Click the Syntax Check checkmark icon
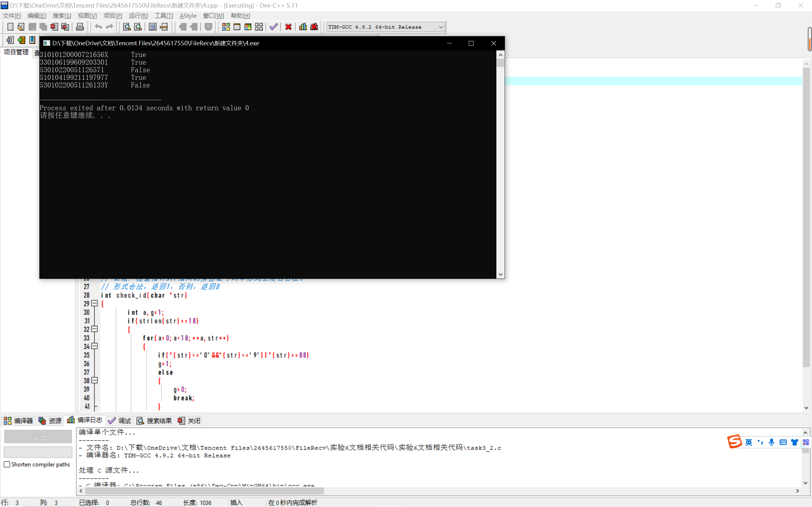The image size is (812, 507). click(273, 27)
